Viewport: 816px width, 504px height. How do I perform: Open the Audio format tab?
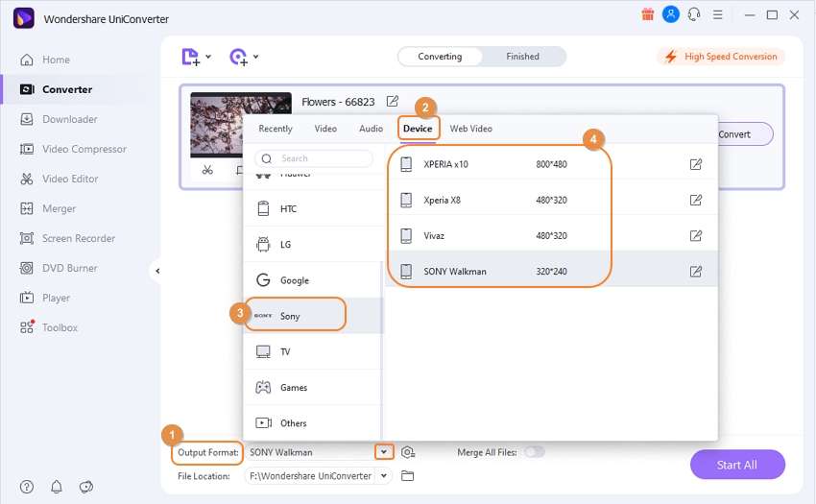click(372, 129)
